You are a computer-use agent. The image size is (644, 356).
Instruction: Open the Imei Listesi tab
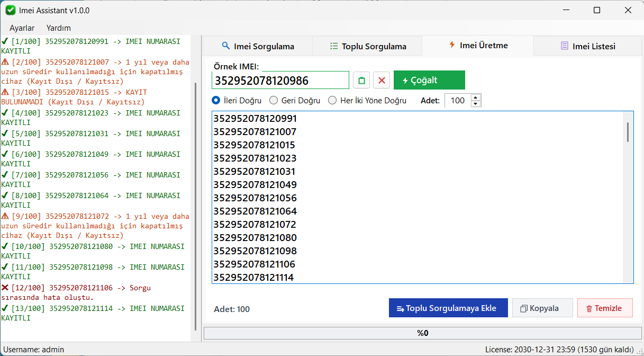tap(588, 46)
